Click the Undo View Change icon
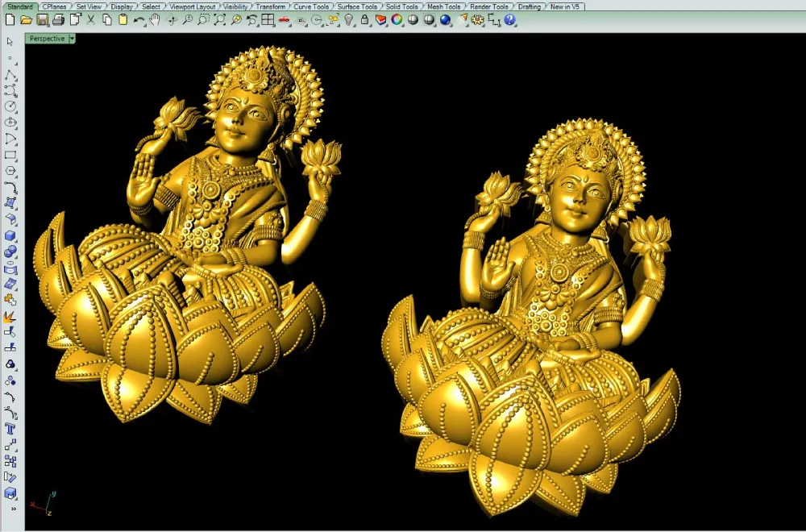 pyautogui.click(x=251, y=20)
